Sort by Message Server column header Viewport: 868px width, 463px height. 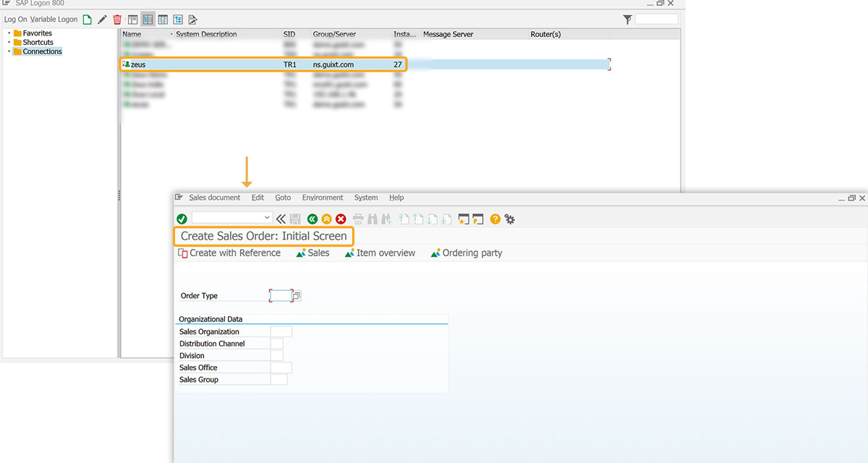(475, 34)
